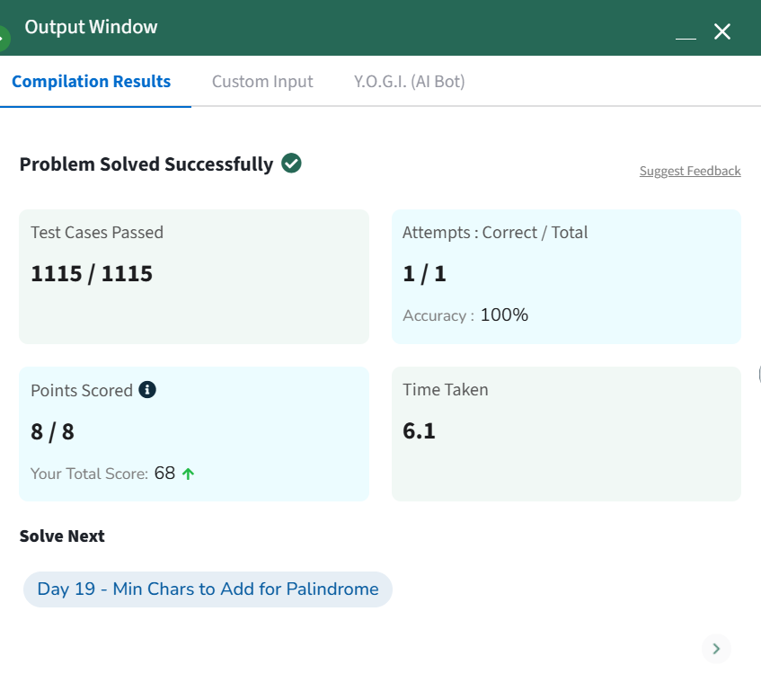Click the Attempts : Correct / Total label
The height and width of the screenshot is (700, 761).
tap(495, 233)
